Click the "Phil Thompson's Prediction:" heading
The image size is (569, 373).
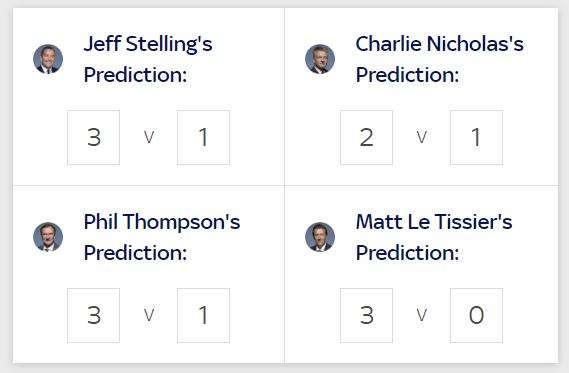(x=162, y=237)
